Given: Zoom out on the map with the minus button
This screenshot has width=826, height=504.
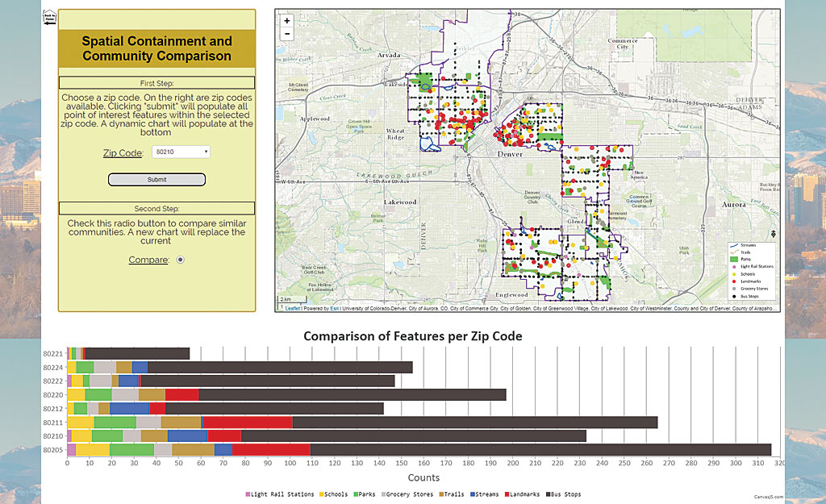Looking at the screenshot, I should tap(286, 33).
